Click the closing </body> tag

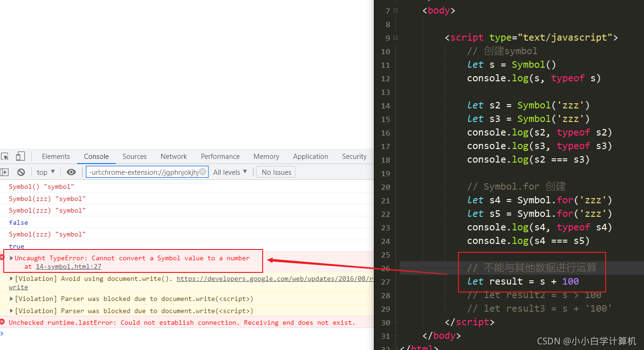click(x=442, y=336)
